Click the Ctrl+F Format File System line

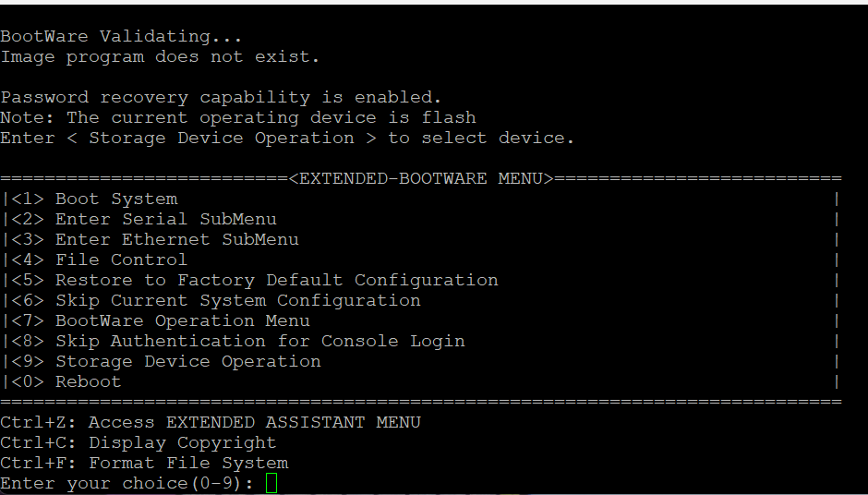point(144,463)
